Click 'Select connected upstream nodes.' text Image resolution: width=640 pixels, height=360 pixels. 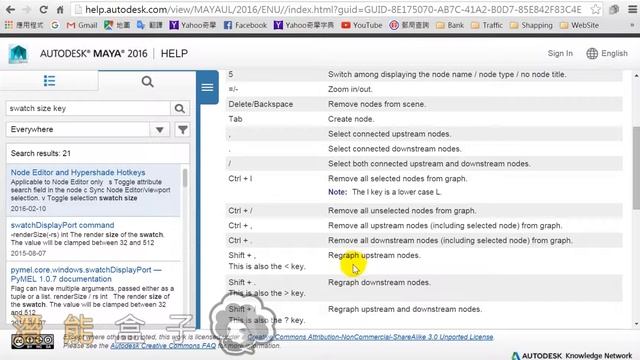pyautogui.click(x=389, y=134)
